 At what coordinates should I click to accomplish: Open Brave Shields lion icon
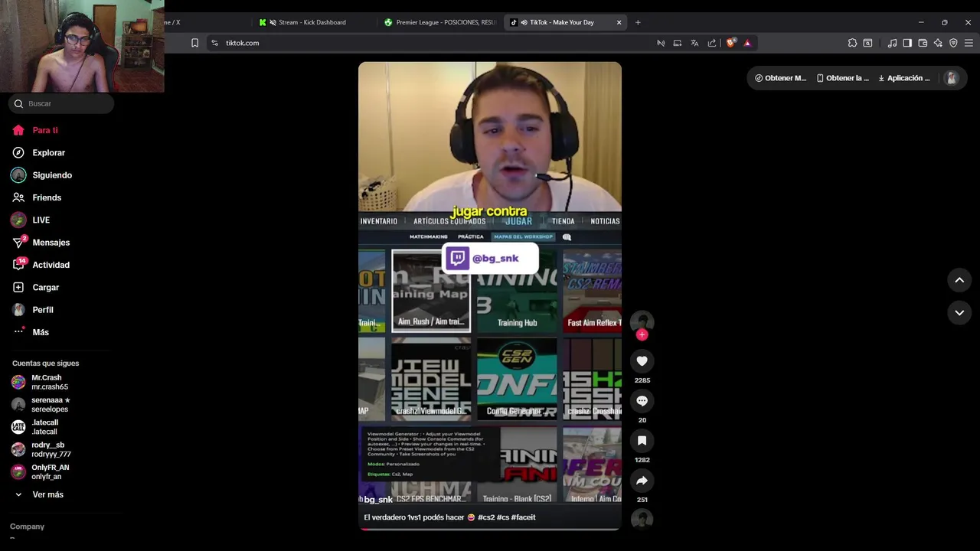[x=730, y=43]
